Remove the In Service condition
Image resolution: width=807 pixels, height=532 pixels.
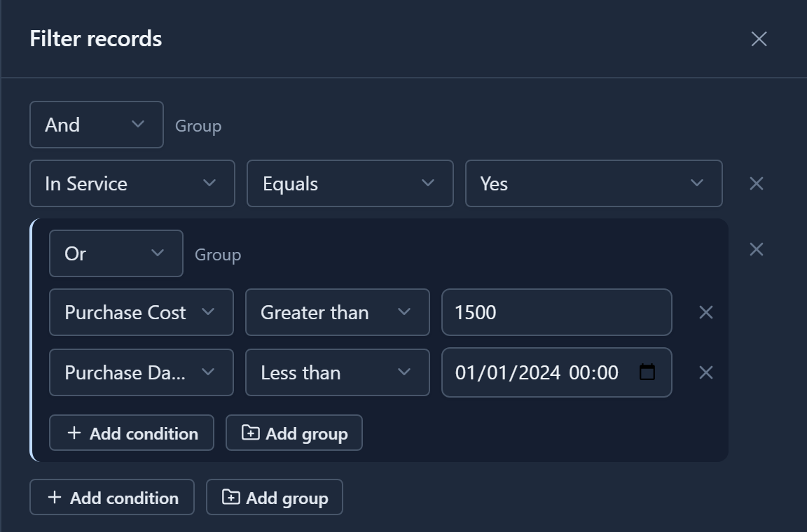click(756, 183)
